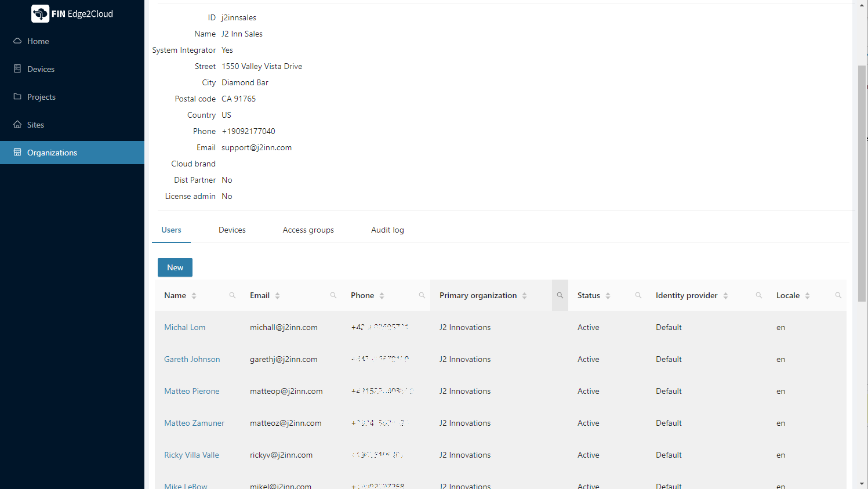Click scrollbar up arrow at top
Viewport: 868px width, 489px height.
[862, 5]
